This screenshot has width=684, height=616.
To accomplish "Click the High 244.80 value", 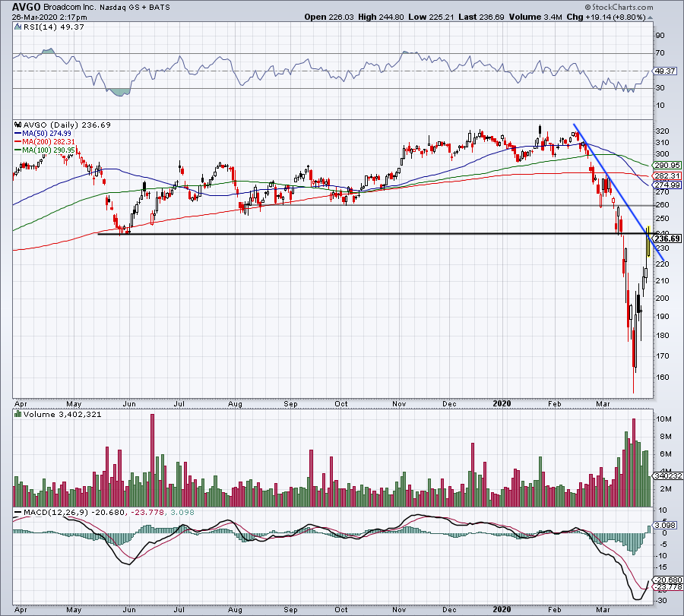I will [x=381, y=17].
